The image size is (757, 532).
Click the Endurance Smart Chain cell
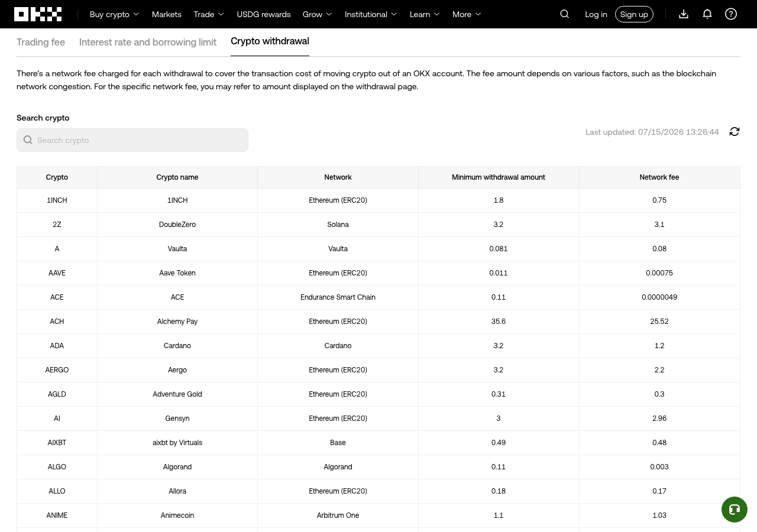pyautogui.click(x=338, y=297)
